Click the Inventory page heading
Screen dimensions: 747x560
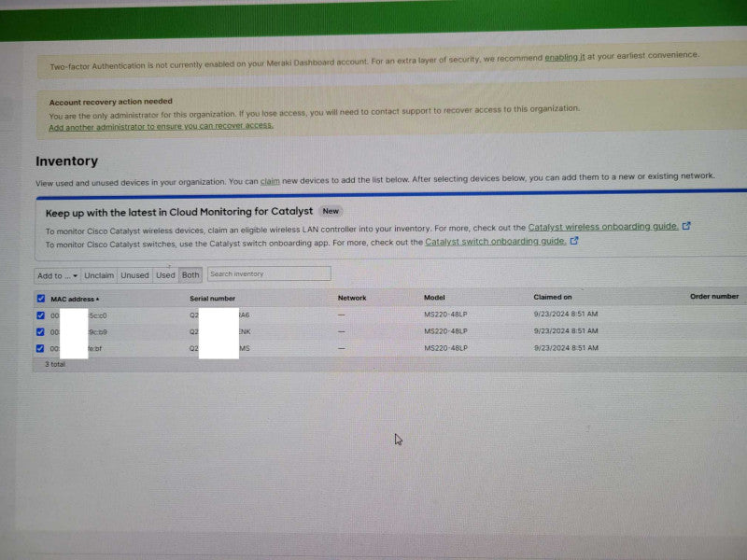coord(66,161)
